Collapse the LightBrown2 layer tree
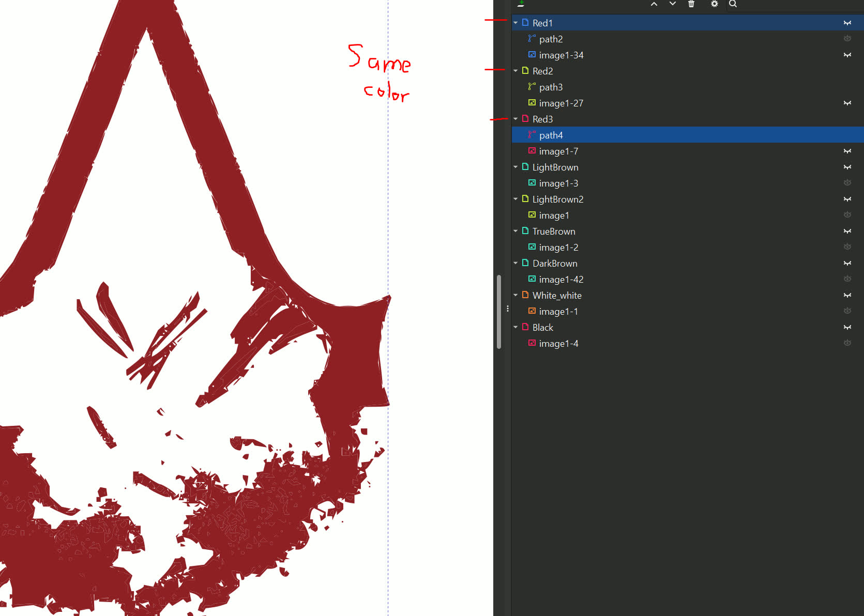Image resolution: width=864 pixels, height=616 pixels. [516, 199]
